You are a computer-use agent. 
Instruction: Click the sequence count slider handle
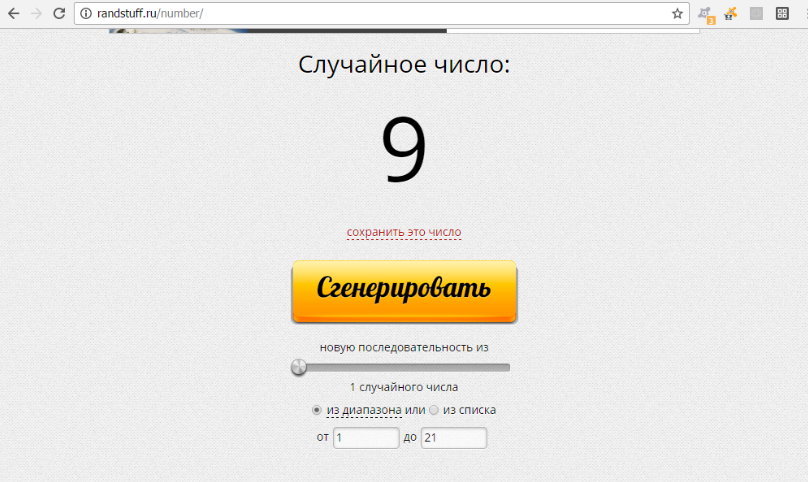299,368
